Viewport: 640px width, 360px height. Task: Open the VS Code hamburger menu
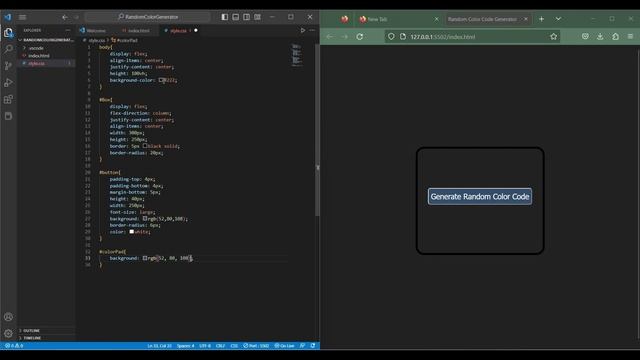click(x=22, y=17)
